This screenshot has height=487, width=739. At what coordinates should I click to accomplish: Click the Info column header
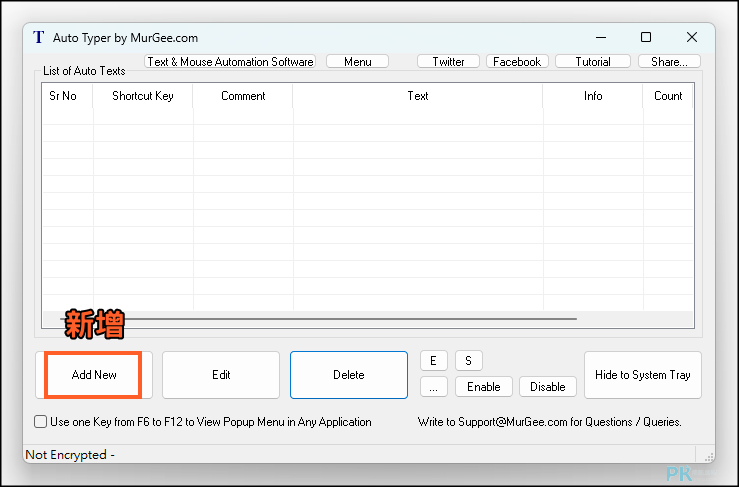point(593,96)
